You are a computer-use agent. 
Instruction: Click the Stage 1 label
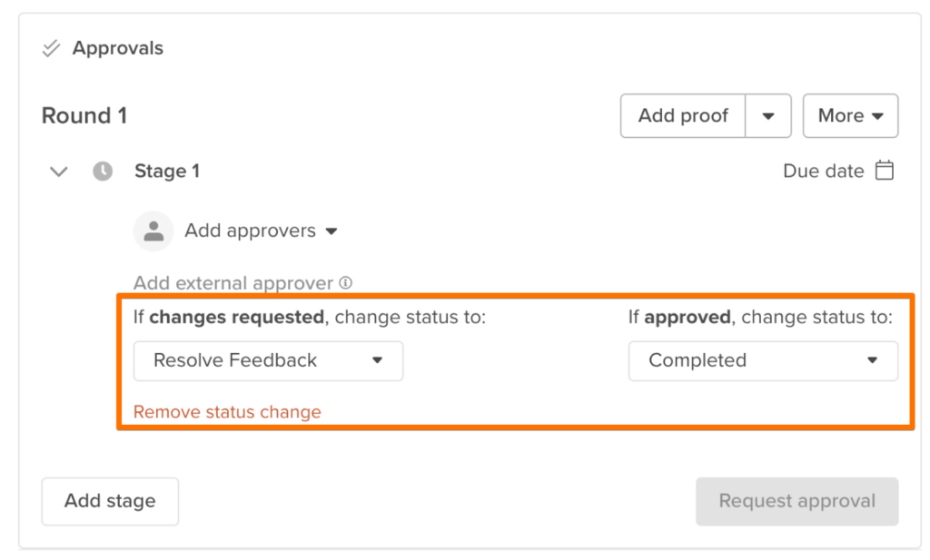[x=167, y=171]
